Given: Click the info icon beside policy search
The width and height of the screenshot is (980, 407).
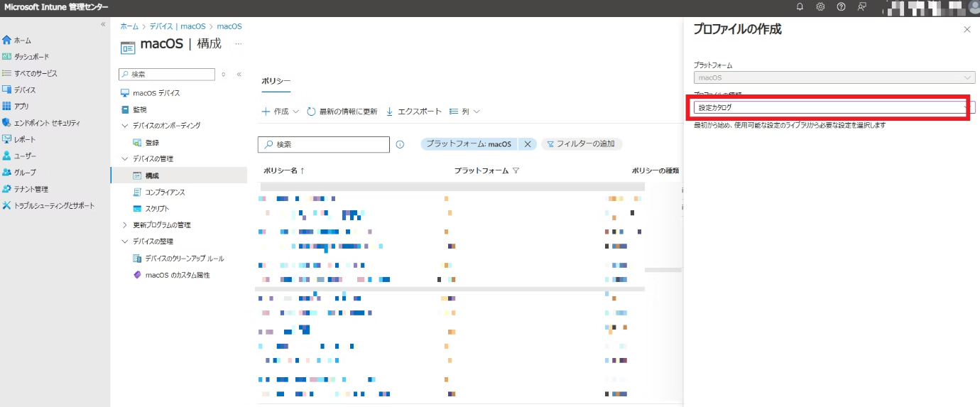Looking at the screenshot, I should (400, 144).
